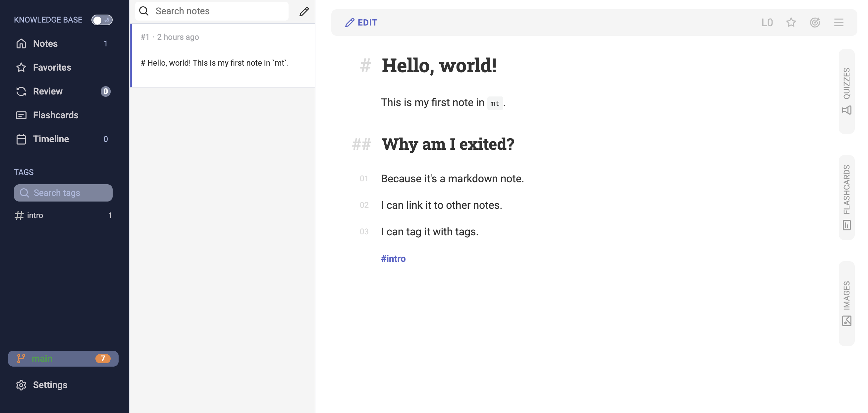The width and height of the screenshot is (868, 413).
Task: Follow the #intro tag link
Action: (x=393, y=259)
